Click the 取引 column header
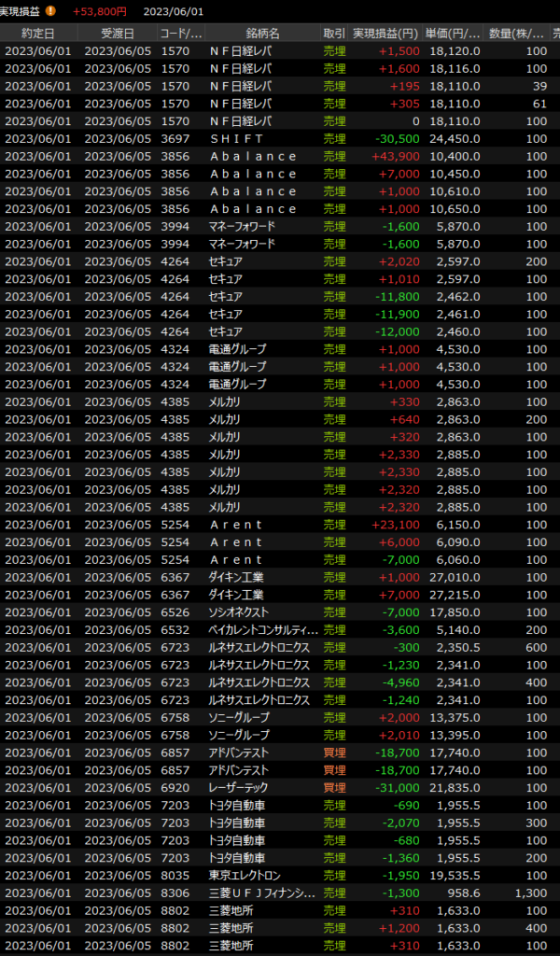Screen dimensions: 560x956 333,33
